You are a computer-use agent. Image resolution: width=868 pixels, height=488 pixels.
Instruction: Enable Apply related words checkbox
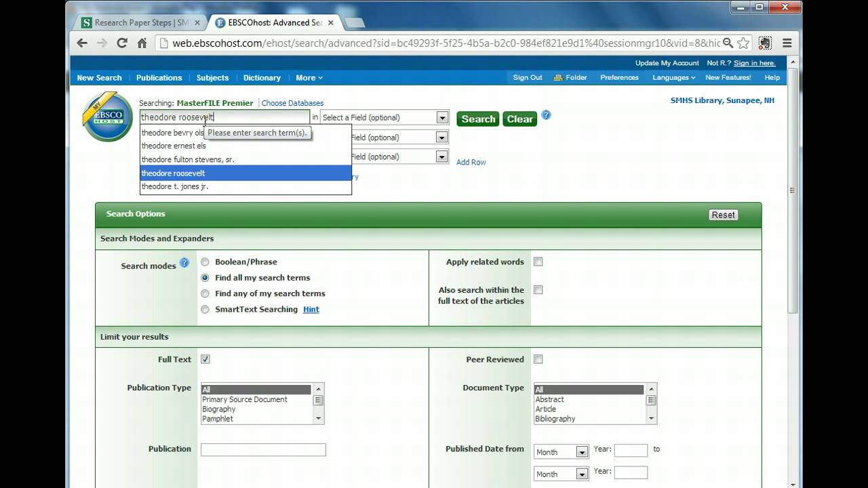(x=538, y=262)
